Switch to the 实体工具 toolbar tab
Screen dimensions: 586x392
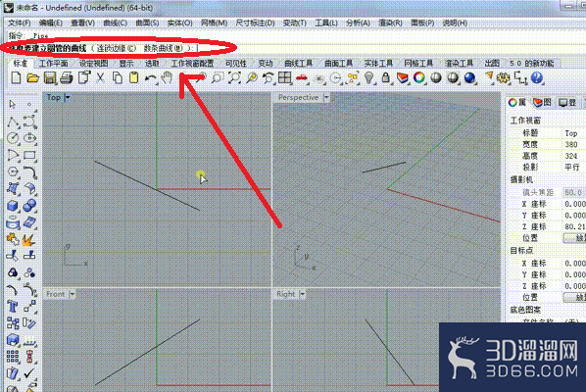378,63
